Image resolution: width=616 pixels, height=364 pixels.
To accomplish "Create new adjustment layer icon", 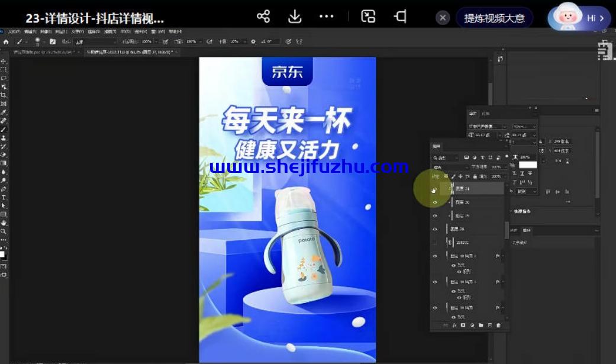I will tap(472, 326).
